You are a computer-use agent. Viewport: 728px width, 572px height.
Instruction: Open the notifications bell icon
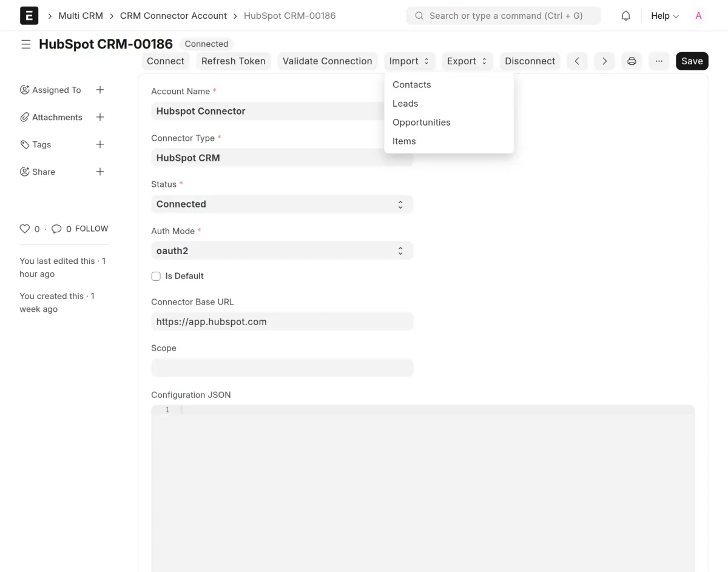click(625, 16)
